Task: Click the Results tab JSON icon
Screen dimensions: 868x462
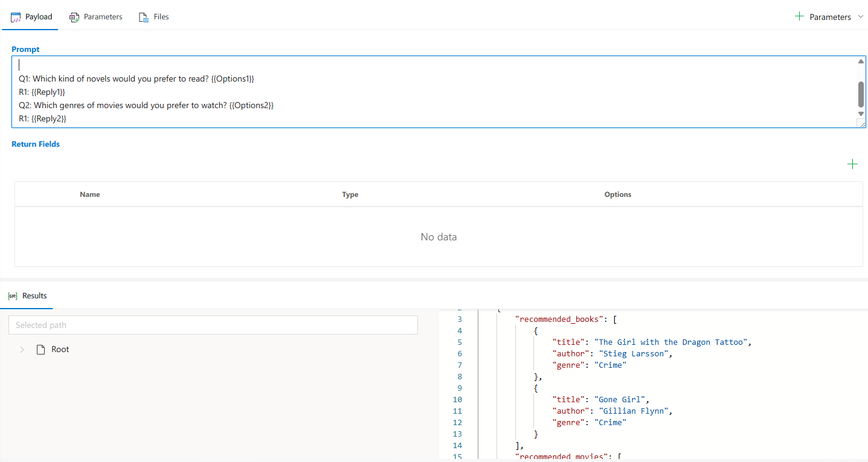Action: (12, 296)
